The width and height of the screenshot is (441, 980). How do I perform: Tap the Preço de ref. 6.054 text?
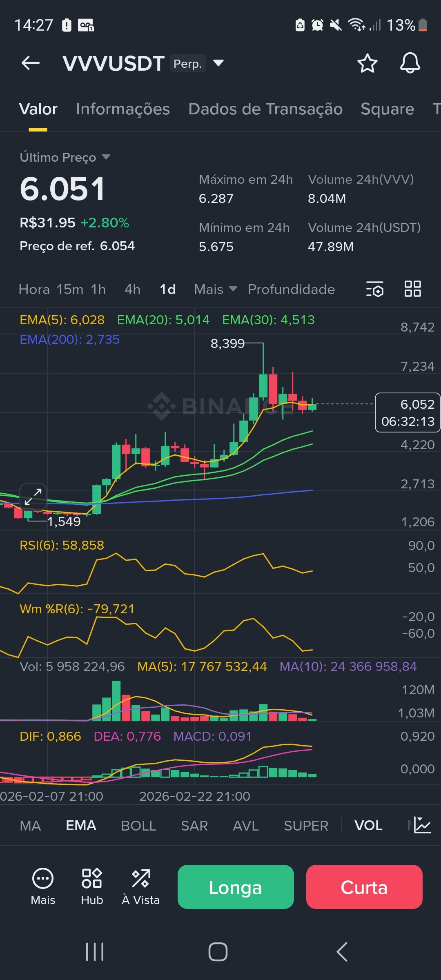pyautogui.click(x=77, y=246)
